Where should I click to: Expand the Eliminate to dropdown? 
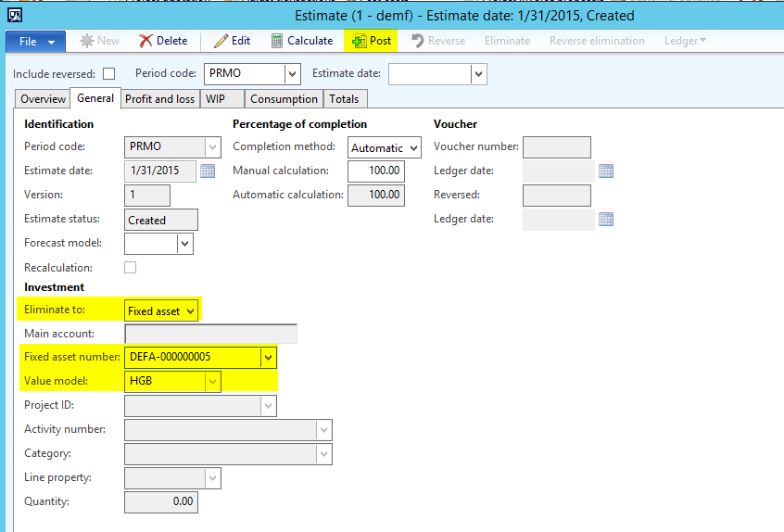tap(191, 311)
